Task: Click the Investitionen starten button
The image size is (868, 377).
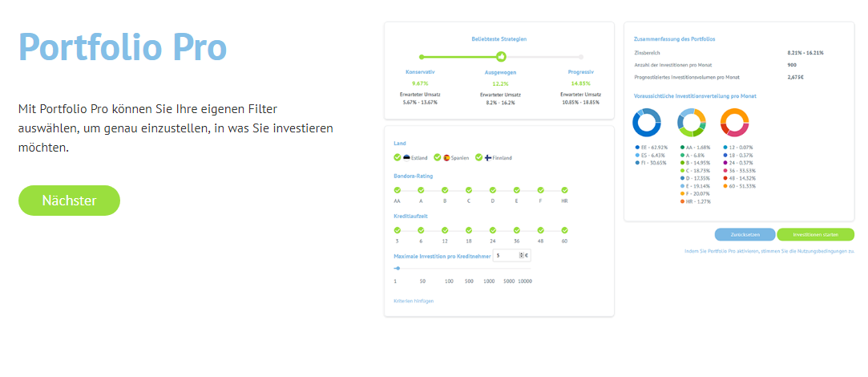Action: coord(816,234)
